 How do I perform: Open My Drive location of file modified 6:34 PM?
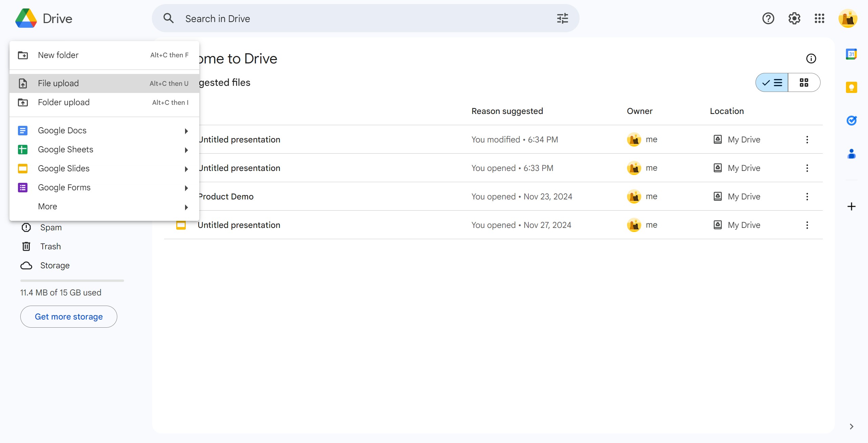pos(737,139)
